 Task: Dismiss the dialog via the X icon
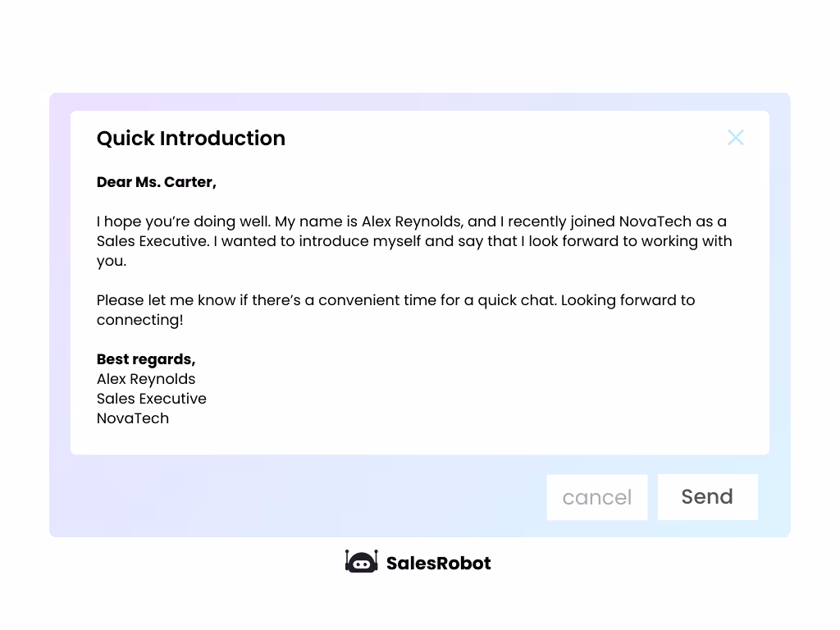click(735, 137)
